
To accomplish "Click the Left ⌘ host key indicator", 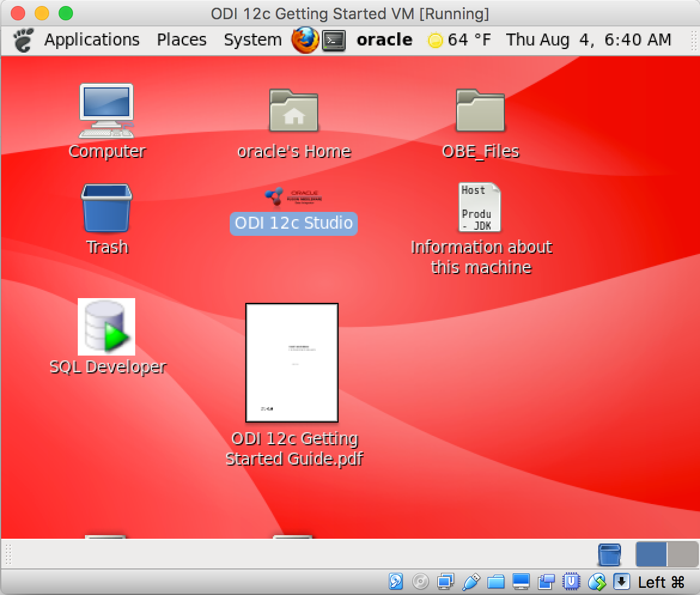I will click(661, 582).
